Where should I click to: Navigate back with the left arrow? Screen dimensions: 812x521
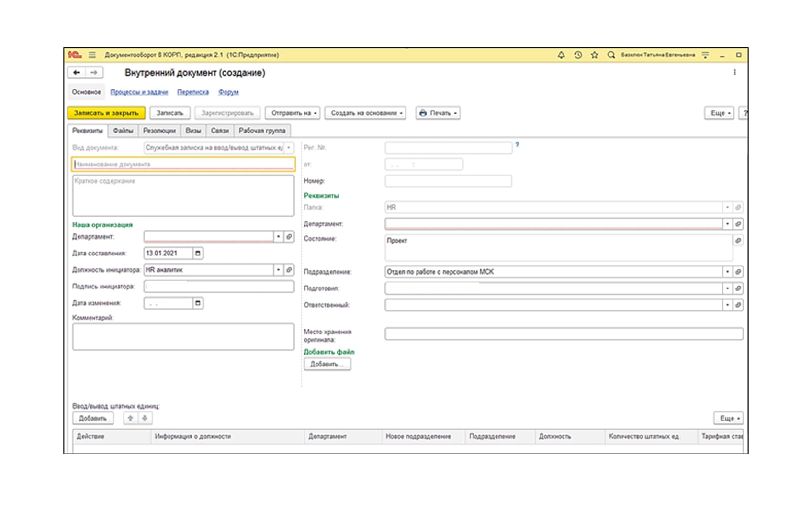click(76, 72)
